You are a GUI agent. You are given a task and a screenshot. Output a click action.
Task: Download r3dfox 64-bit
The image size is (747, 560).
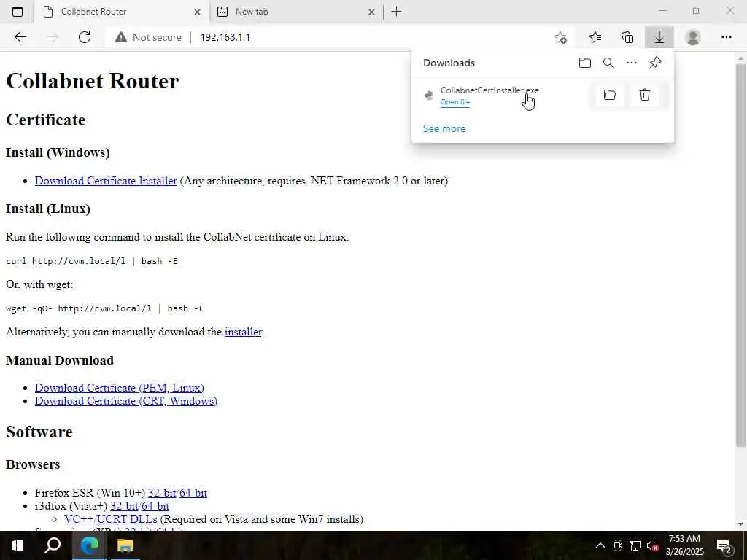[x=155, y=506]
